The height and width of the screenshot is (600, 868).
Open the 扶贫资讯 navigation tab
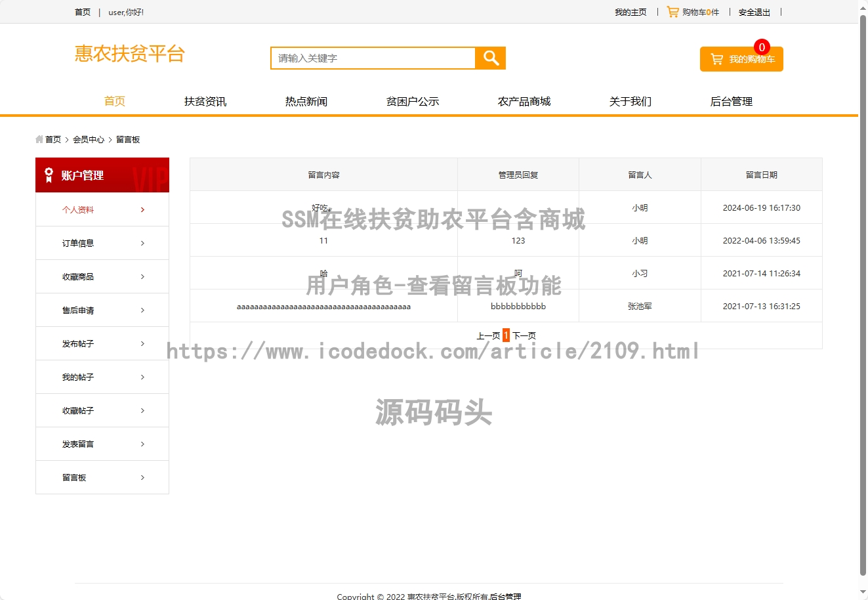coord(205,101)
